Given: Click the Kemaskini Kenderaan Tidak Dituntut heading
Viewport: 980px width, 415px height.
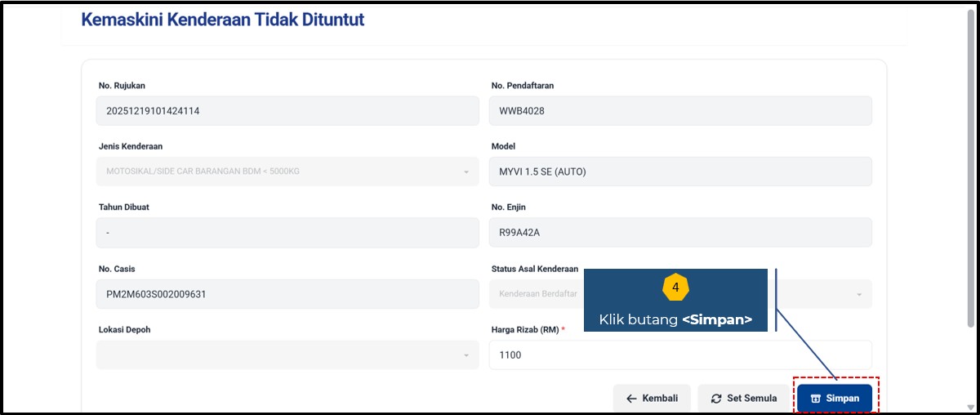Looking at the screenshot, I should click(223, 20).
